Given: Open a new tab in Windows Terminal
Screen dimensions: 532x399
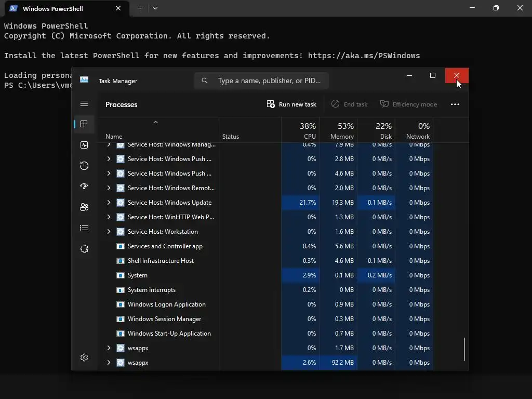Looking at the screenshot, I should (x=140, y=8).
